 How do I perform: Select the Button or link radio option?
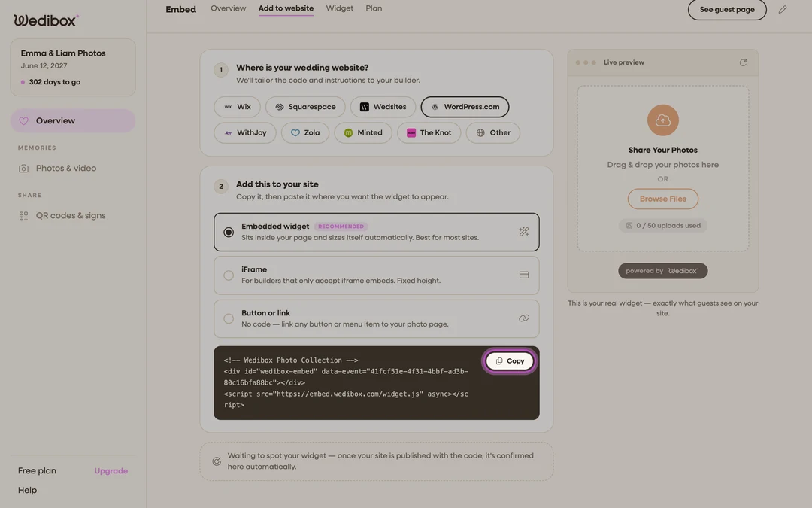click(229, 319)
